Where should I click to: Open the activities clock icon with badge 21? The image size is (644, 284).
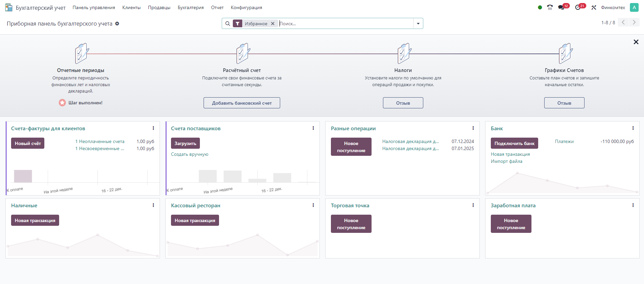coord(578,7)
